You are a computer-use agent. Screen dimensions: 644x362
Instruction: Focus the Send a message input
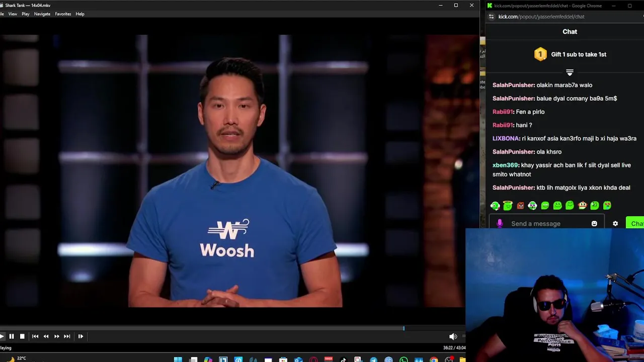tap(546, 224)
